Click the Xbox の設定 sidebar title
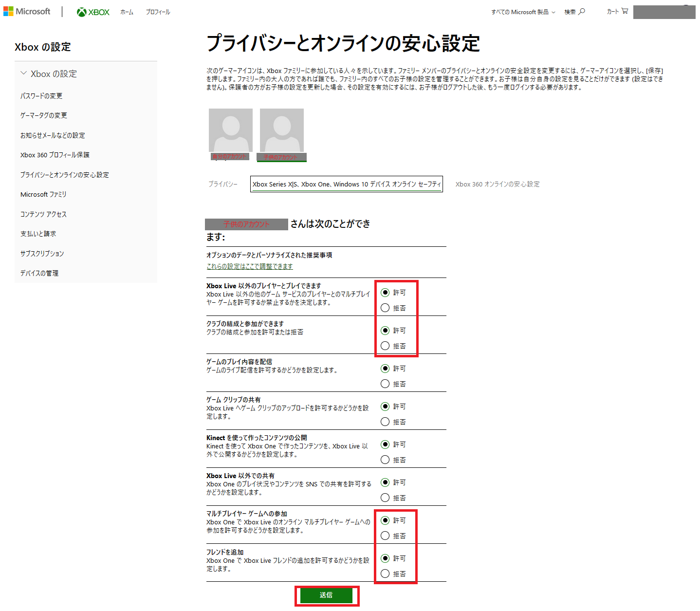 click(x=43, y=47)
